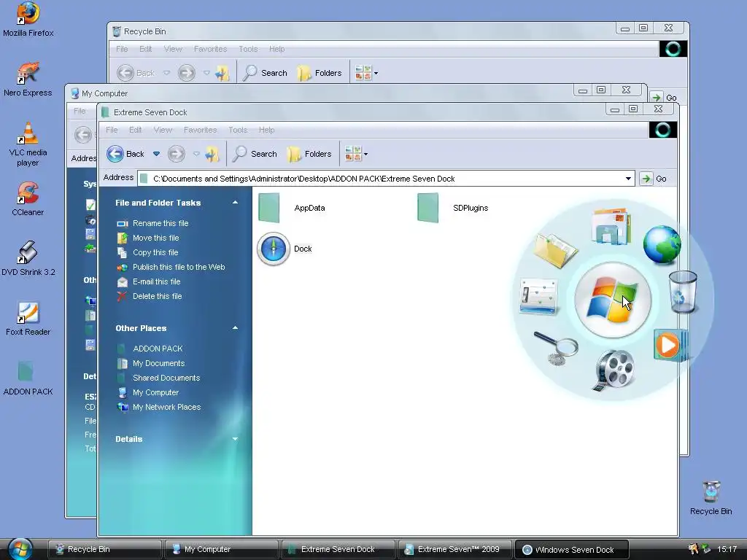Select DVD Shrink 3.2 desktop shortcut
This screenshot has width=747, height=560.
[x=28, y=259]
